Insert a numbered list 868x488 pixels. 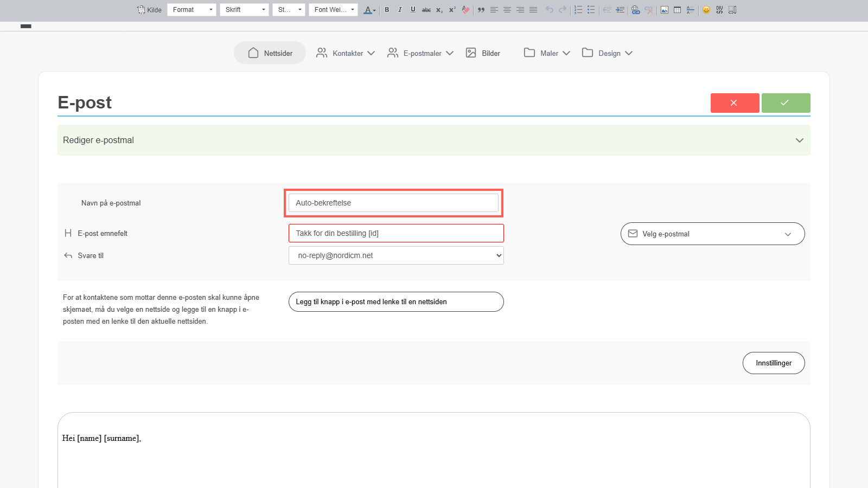[578, 10]
